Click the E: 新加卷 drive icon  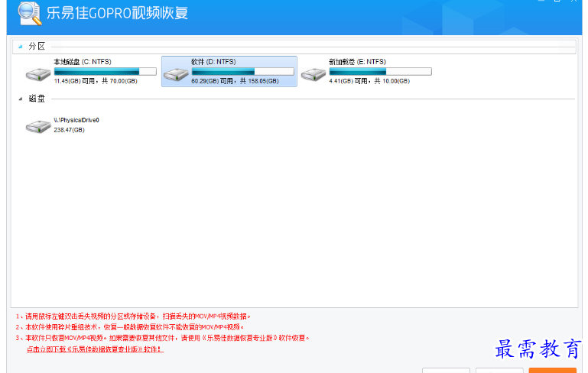pyautogui.click(x=313, y=74)
